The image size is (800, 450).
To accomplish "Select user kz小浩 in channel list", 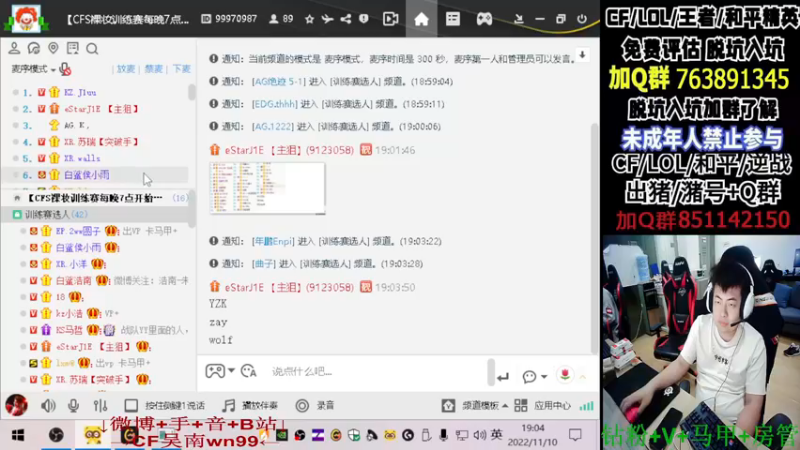I will pos(69,313).
